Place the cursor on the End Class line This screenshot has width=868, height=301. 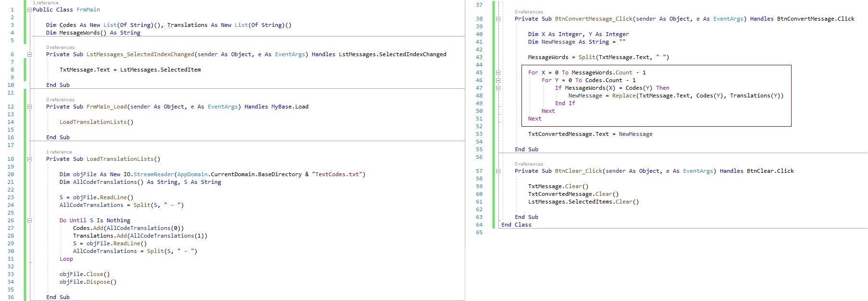pyautogui.click(x=516, y=225)
